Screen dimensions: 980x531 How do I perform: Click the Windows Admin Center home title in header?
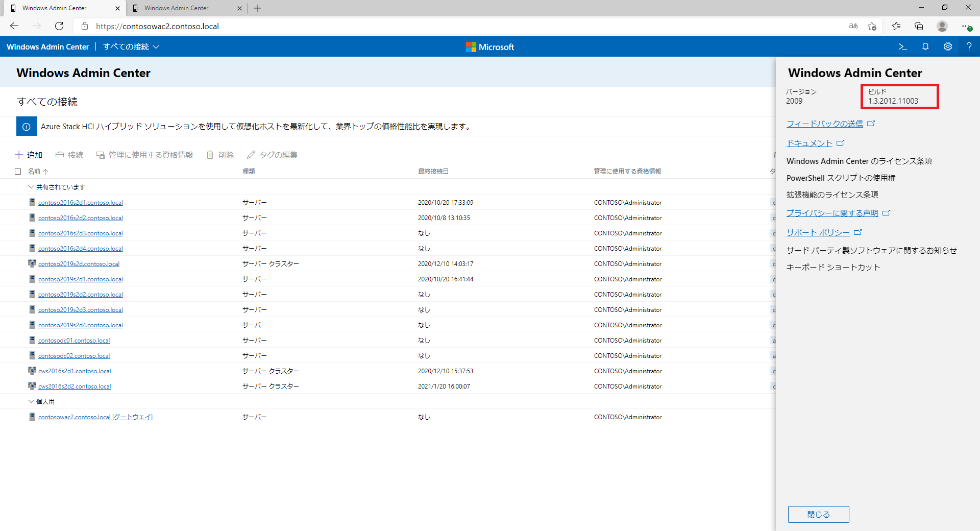click(x=48, y=47)
